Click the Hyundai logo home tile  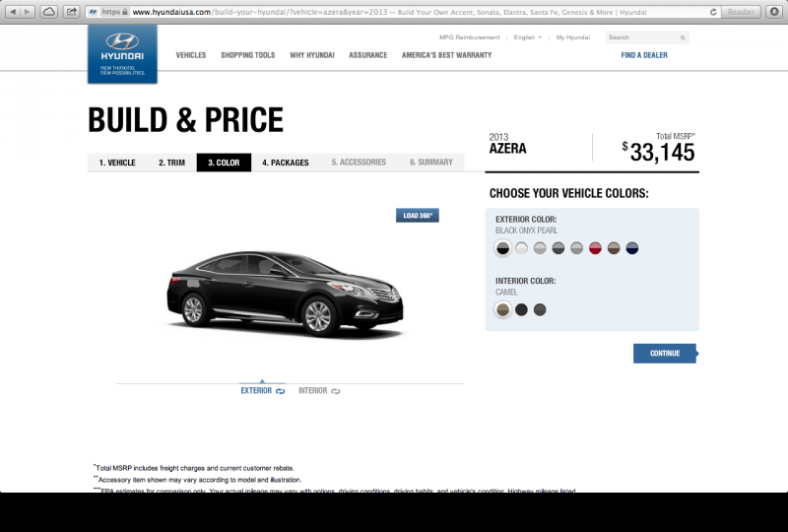point(122,54)
